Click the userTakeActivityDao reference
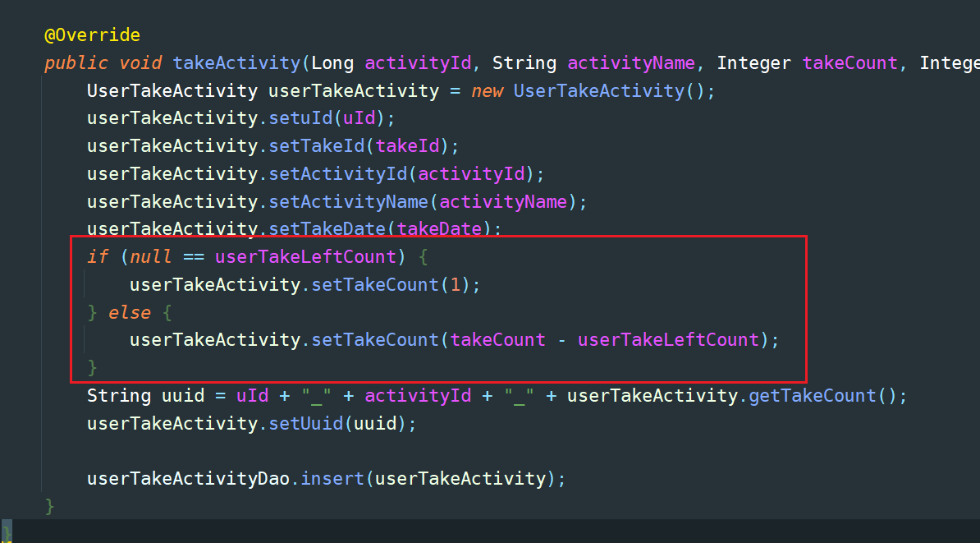Image resolution: width=980 pixels, height=543 pixels. pyautogui.click(x=189, y=478)
